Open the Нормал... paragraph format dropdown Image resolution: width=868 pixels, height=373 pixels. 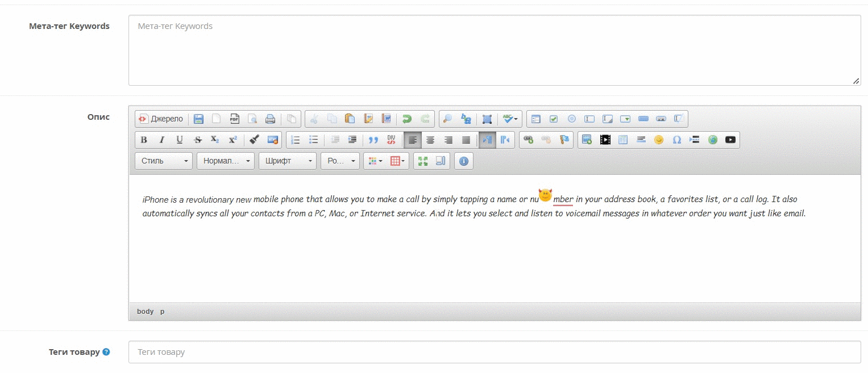pyautogui.click(x=226, y=161)
